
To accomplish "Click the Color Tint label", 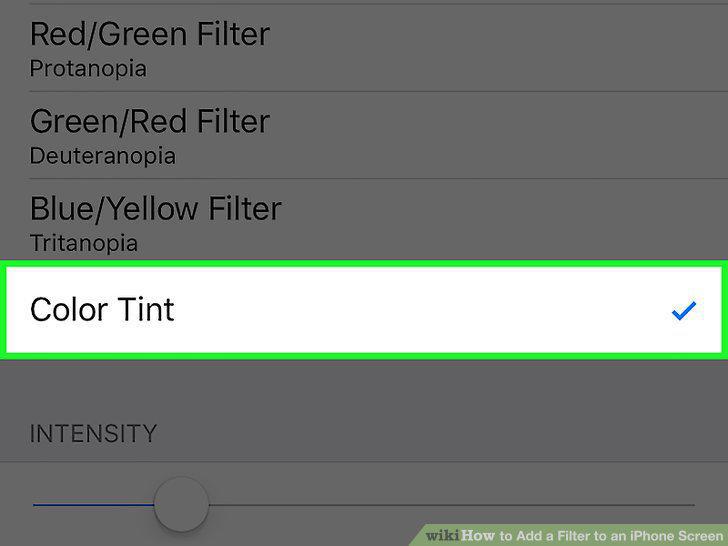I will pos(102,310).
